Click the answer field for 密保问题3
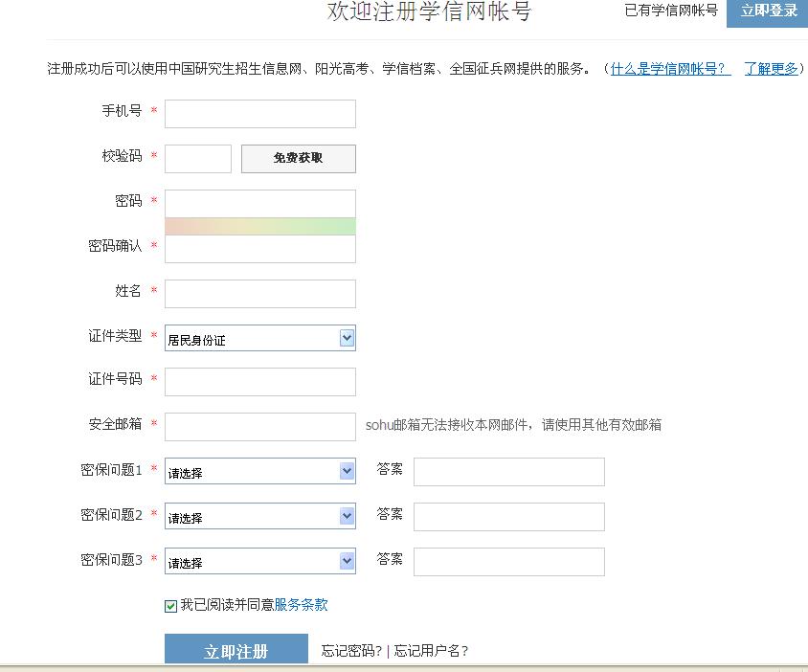Screen dimensions: 808x672 click(x=509, y=562)
